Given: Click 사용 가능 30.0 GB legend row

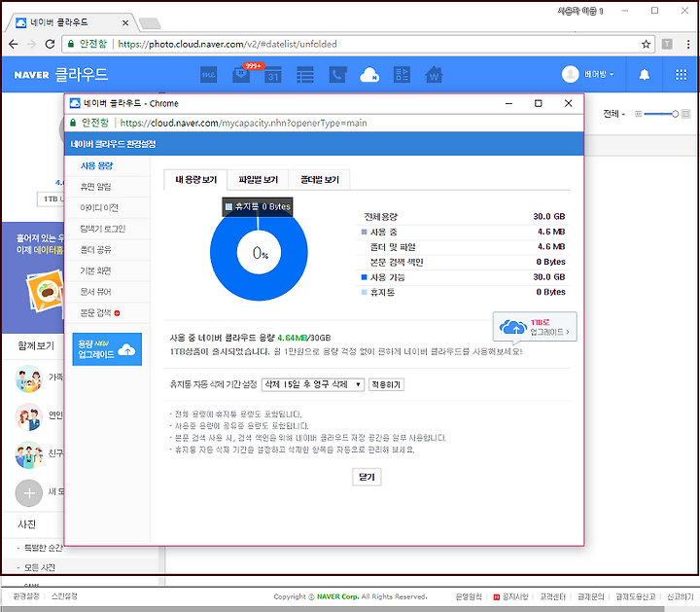Looking at the screenshot, I should pyautogui.click(x=463, y=277).
